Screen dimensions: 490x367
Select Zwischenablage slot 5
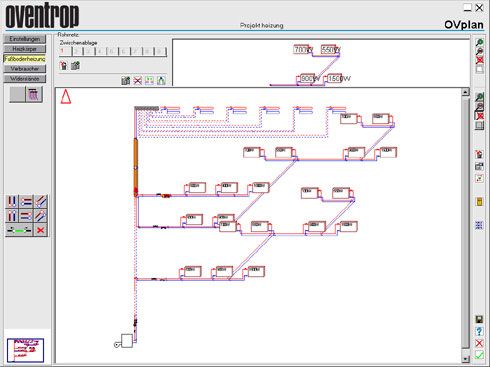pyautogui.click(x=113, y=51)
